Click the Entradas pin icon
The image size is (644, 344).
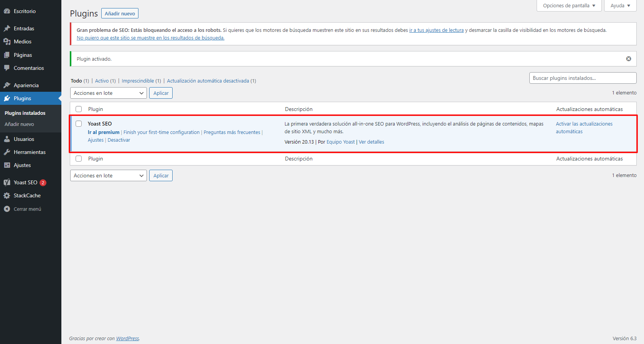7,28
